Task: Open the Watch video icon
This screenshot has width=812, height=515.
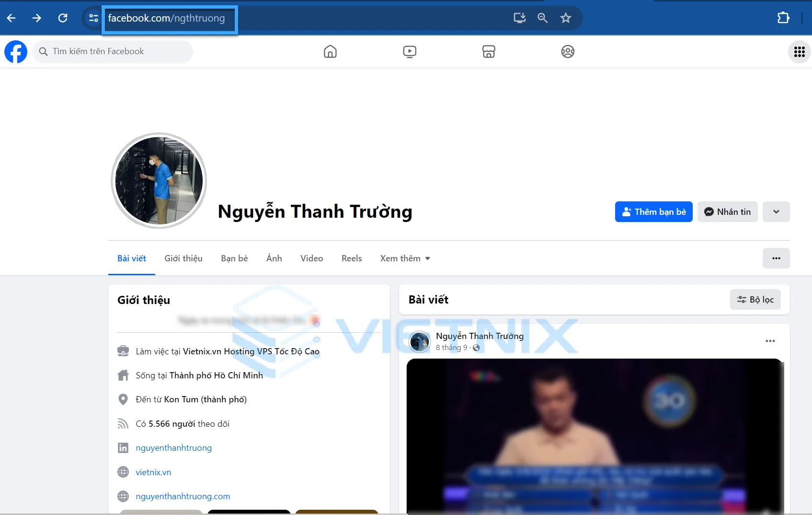Action: (410, 51)
